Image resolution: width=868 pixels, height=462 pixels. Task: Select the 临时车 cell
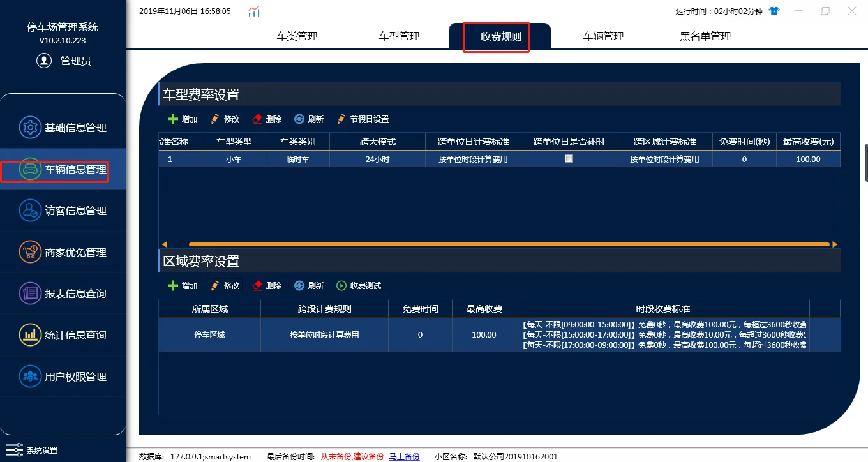point(298,159)
